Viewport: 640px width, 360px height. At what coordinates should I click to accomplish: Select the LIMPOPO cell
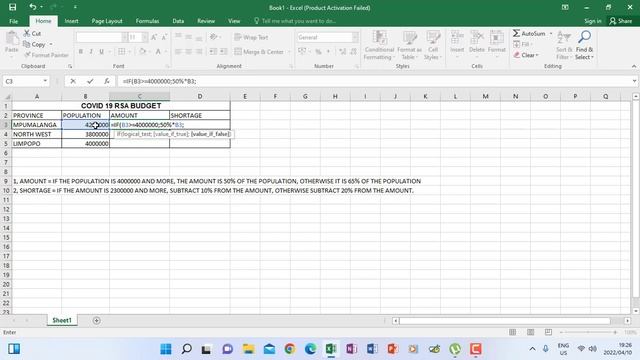(37, 144)
